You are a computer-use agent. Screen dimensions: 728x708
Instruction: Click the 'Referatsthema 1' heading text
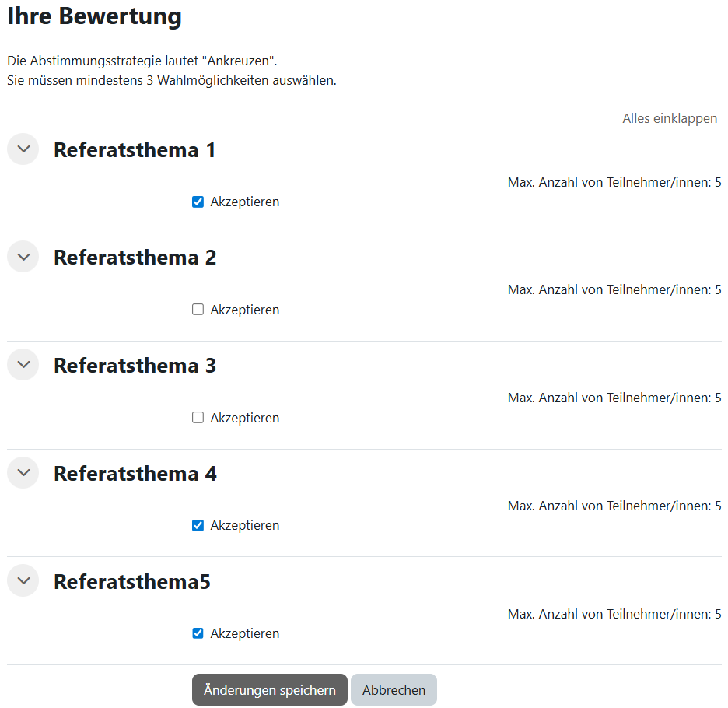coord(135,150)
